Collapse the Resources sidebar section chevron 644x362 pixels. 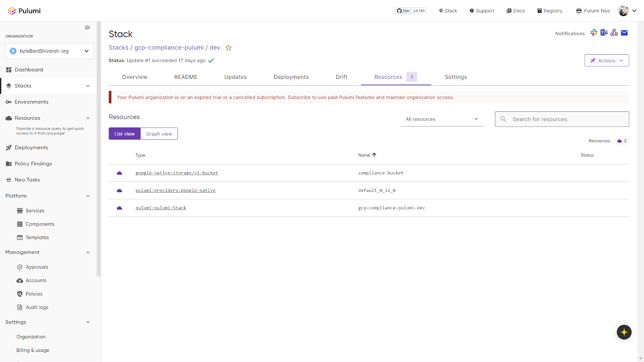pos(88,118)
